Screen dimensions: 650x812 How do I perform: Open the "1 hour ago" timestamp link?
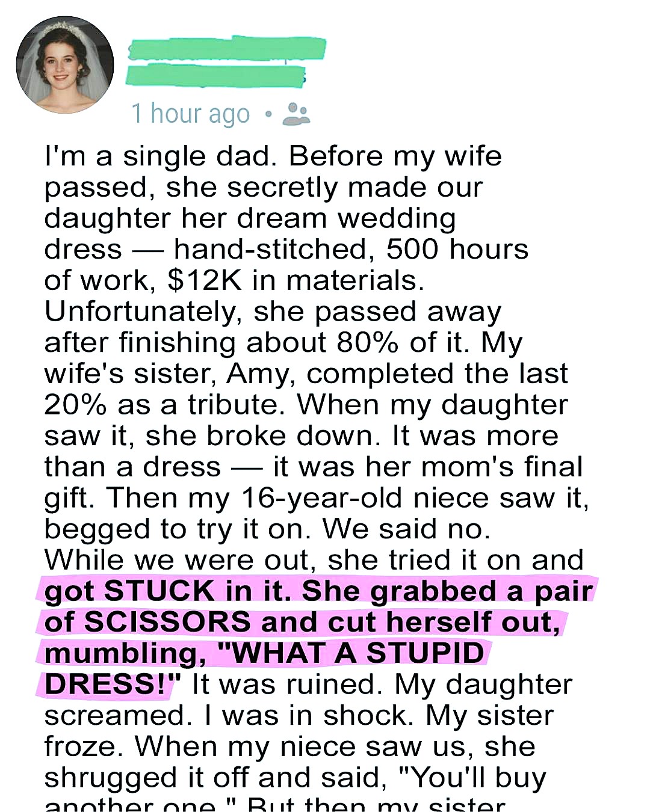point(190,114)
